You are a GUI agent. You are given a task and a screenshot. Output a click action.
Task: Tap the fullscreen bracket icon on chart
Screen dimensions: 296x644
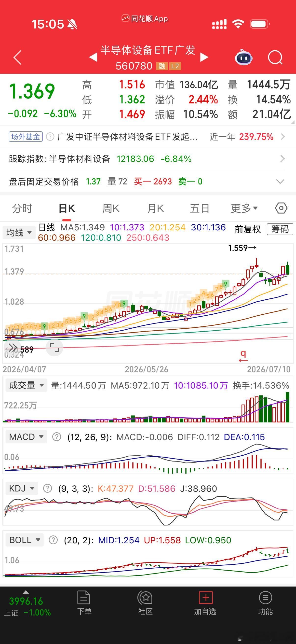click(x=54, y=348)
